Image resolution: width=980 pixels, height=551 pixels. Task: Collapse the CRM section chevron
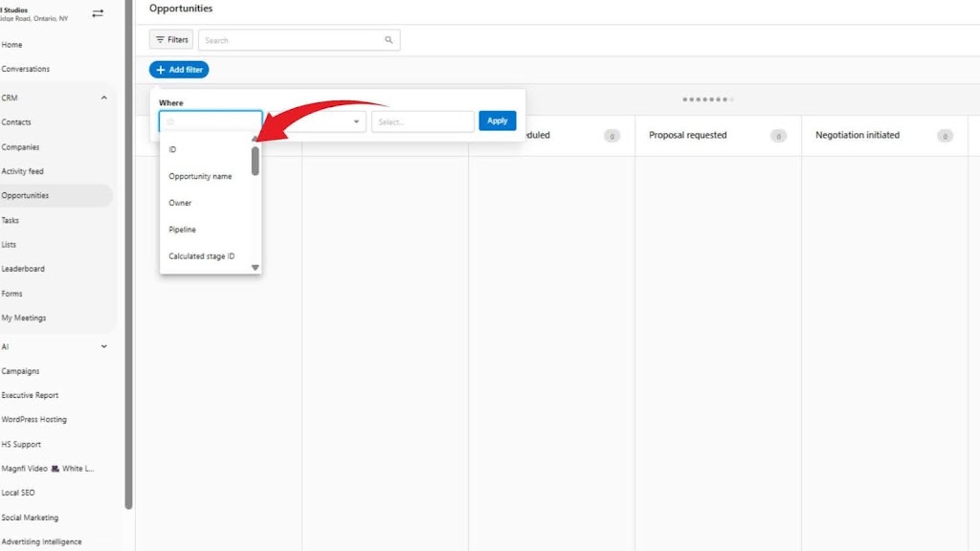coord(103,98)
